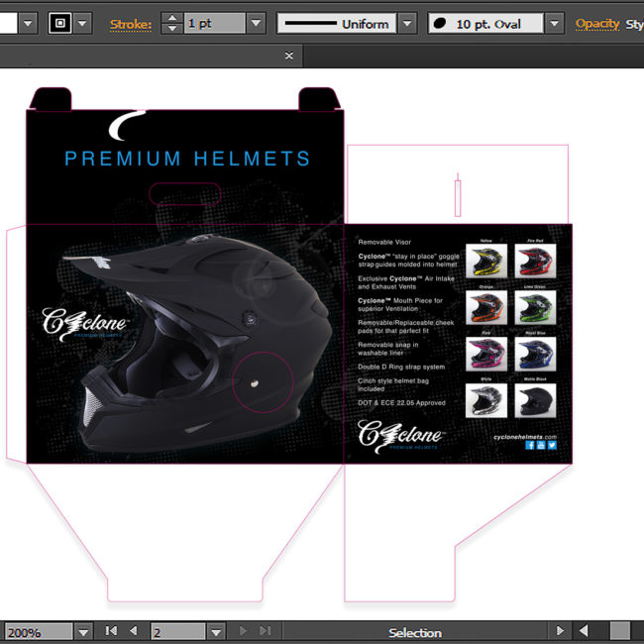Select the Yellow helmet thumbnail
Image resolution: width=644 pixels, height=644 pixels.
[x=486, y=262]
